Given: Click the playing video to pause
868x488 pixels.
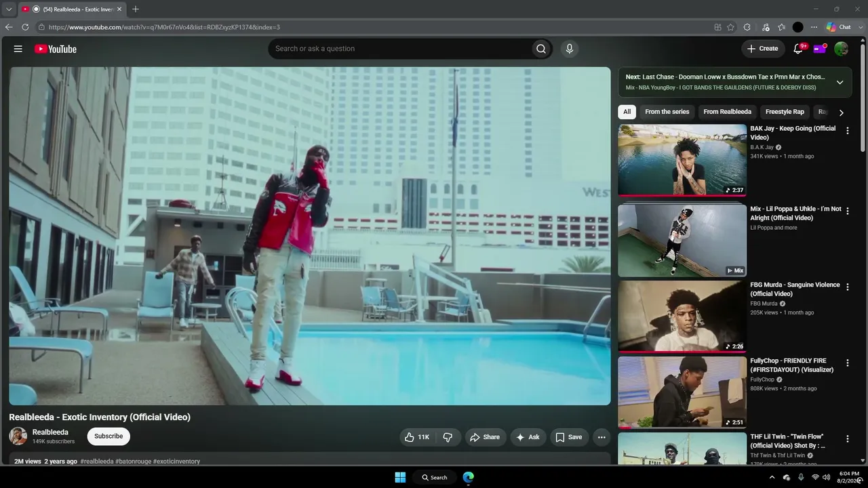Looking at the screenshot, I should (310, 236).
